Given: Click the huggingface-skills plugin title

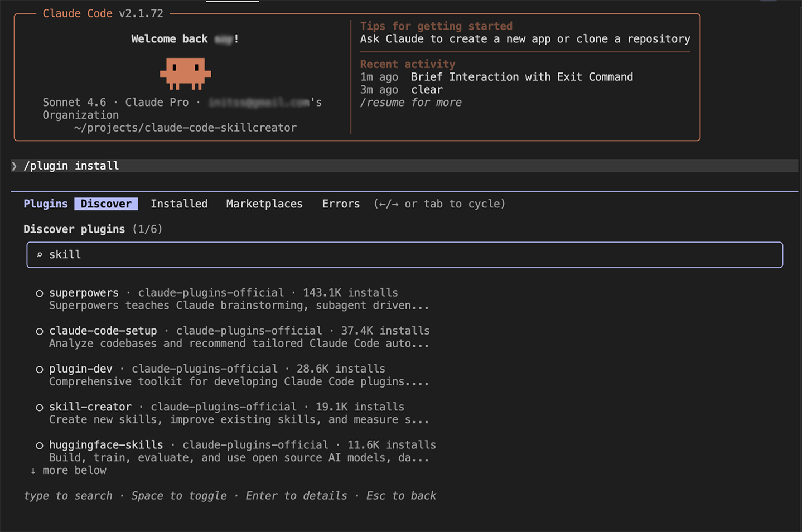Looking at the screenshot, I should (x=106, y=445).
